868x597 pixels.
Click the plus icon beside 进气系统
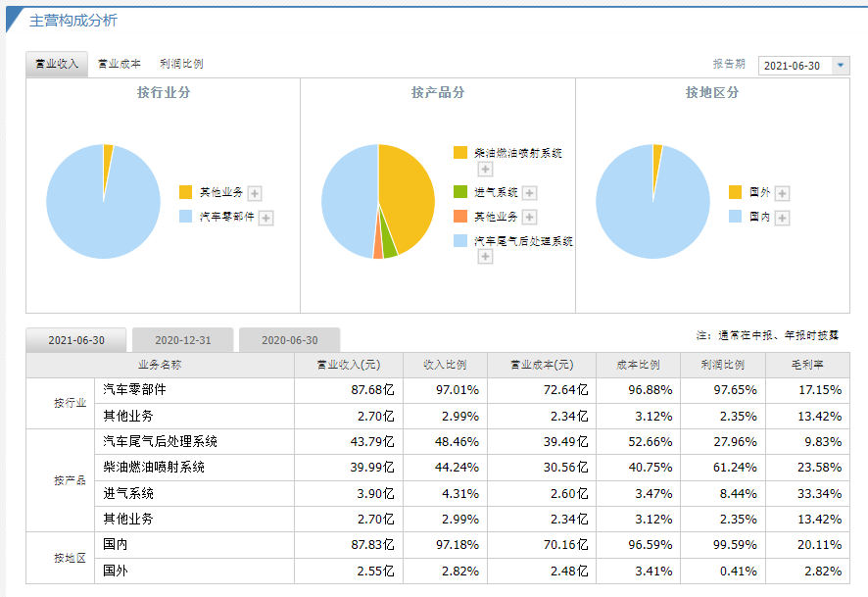click(x=530, y=194)
